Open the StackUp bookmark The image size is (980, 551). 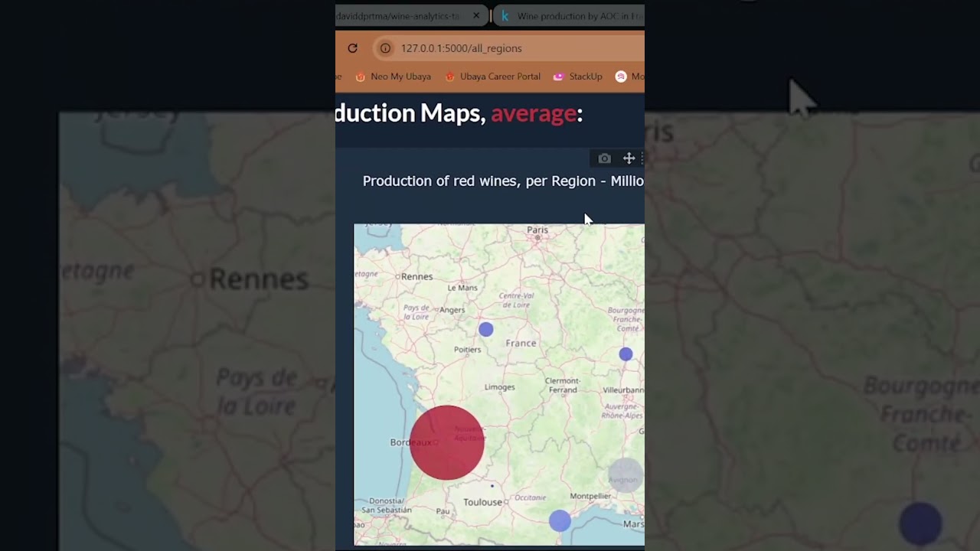[585, 77]
